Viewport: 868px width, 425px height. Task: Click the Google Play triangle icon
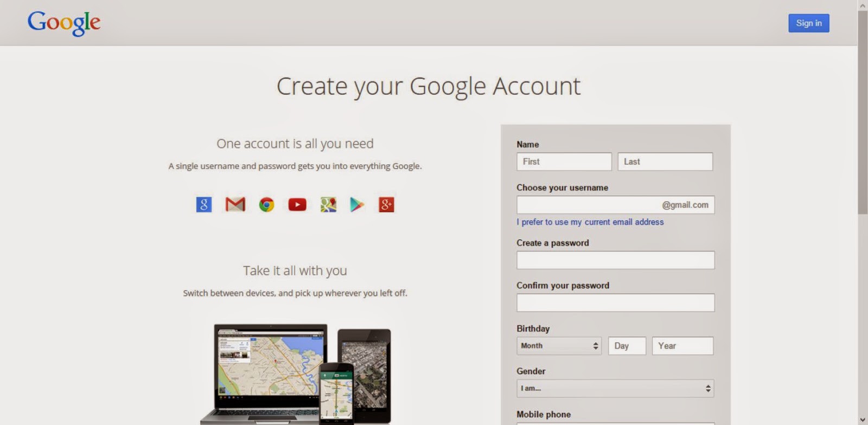pos(356,204)
